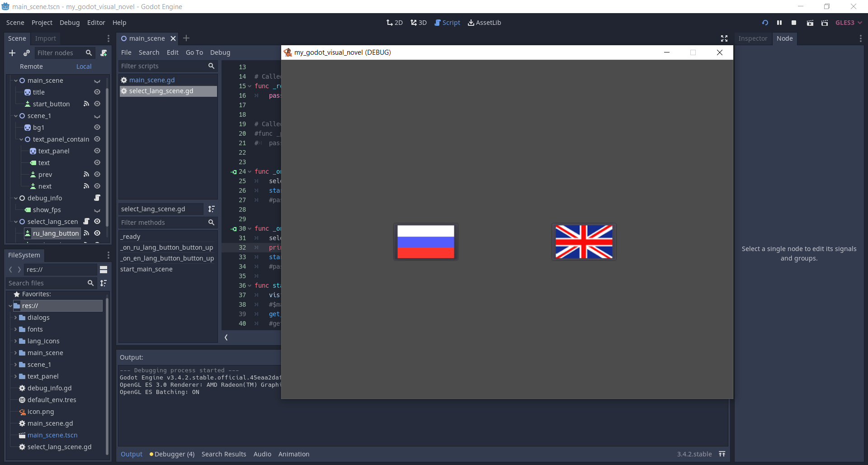This screenshot has height=465, width=868.
Task: Collapse select_lang_scen tree node
Action: [x=16, y=222]
